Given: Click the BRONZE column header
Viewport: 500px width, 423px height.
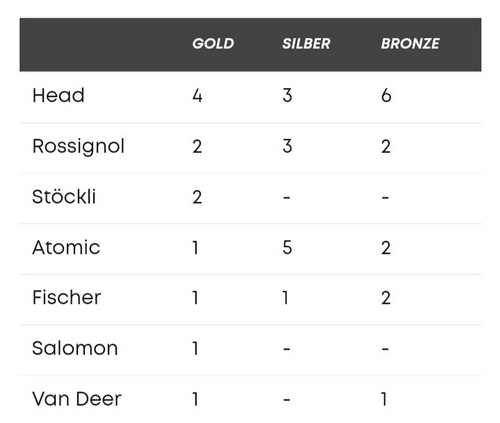Looking at the screenshot, I should coord(410,44).
